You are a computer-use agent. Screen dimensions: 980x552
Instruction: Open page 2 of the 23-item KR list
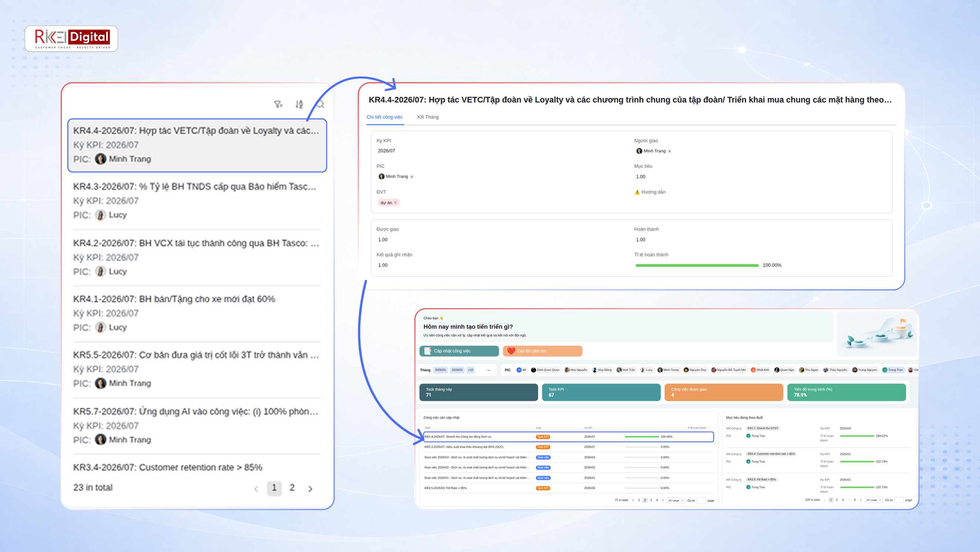point(292,488)
